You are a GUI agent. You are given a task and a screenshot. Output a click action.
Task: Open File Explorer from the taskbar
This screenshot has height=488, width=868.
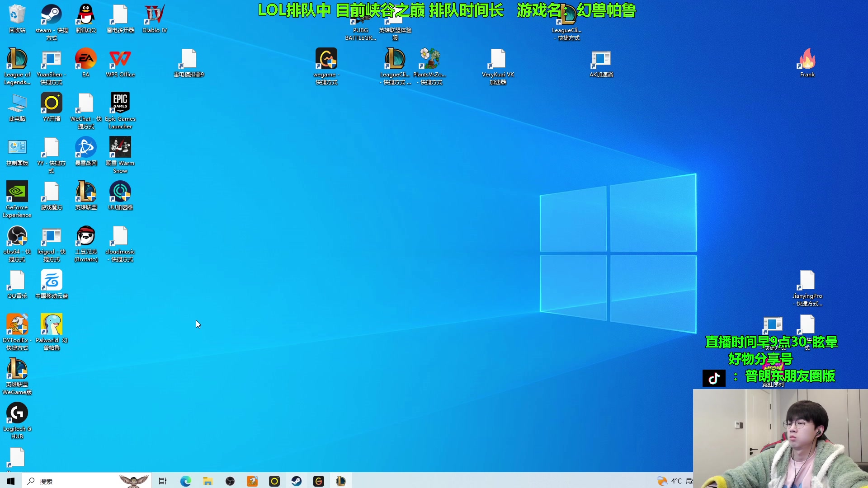(x=208, y=481)
